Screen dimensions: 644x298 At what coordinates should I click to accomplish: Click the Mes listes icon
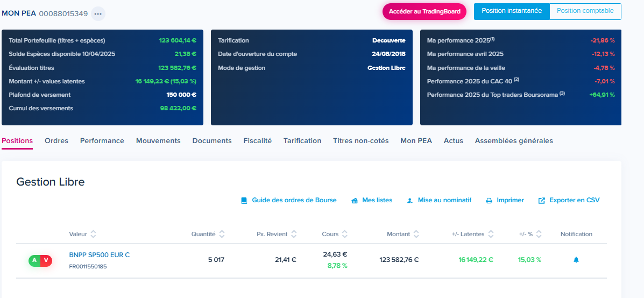coord(355,201)
